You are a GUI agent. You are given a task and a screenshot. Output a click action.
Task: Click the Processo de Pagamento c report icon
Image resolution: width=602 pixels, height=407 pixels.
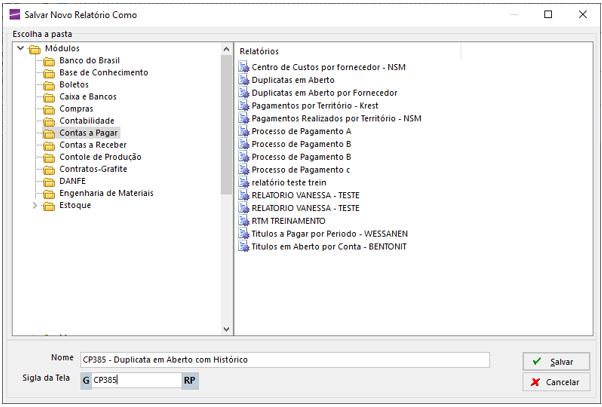(244, 169)
